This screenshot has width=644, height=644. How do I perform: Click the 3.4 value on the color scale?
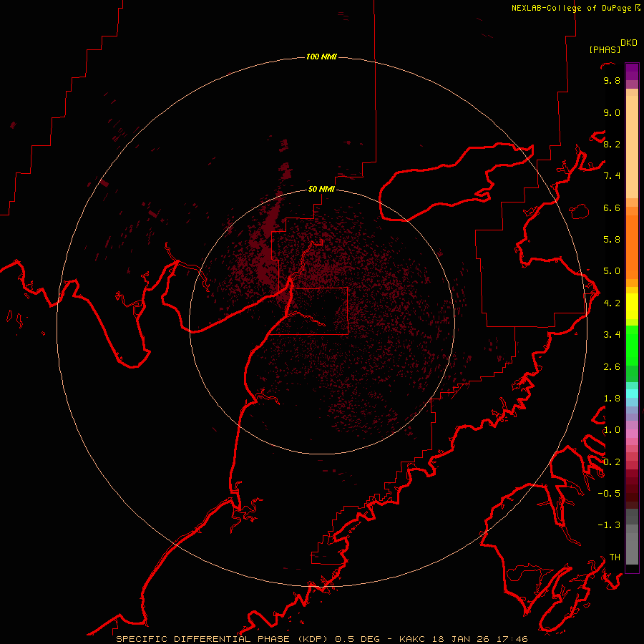(612, 335)
